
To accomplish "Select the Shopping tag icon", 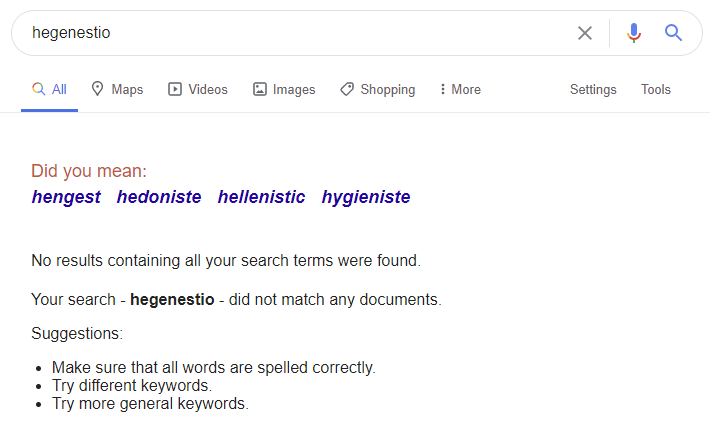I will 347,89.
